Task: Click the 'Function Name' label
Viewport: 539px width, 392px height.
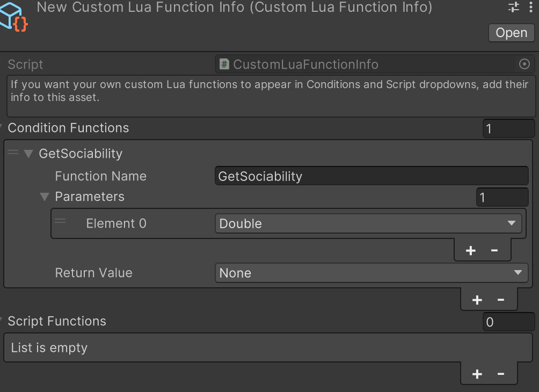Action: click(x=101, y=176)
